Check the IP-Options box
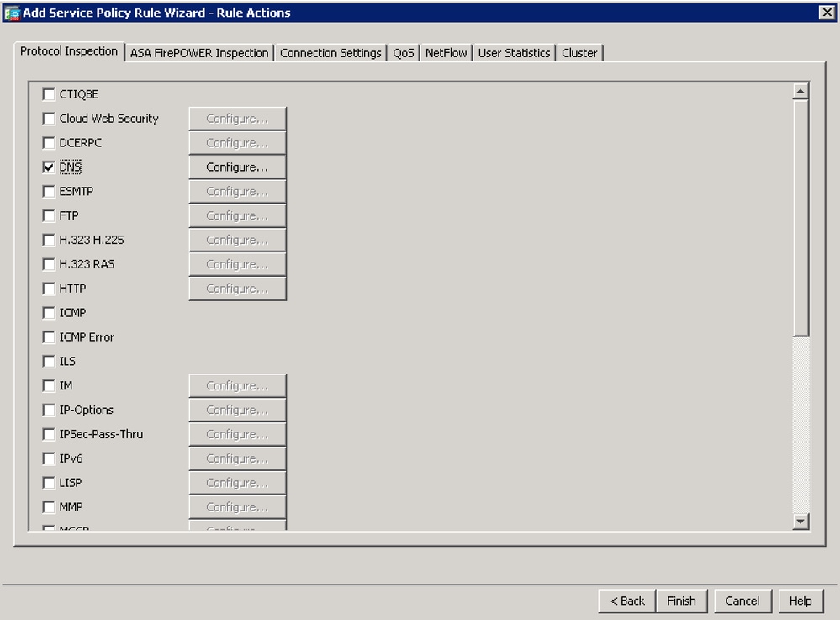Screen dimensions: 840x620 (x=49, y=410)
